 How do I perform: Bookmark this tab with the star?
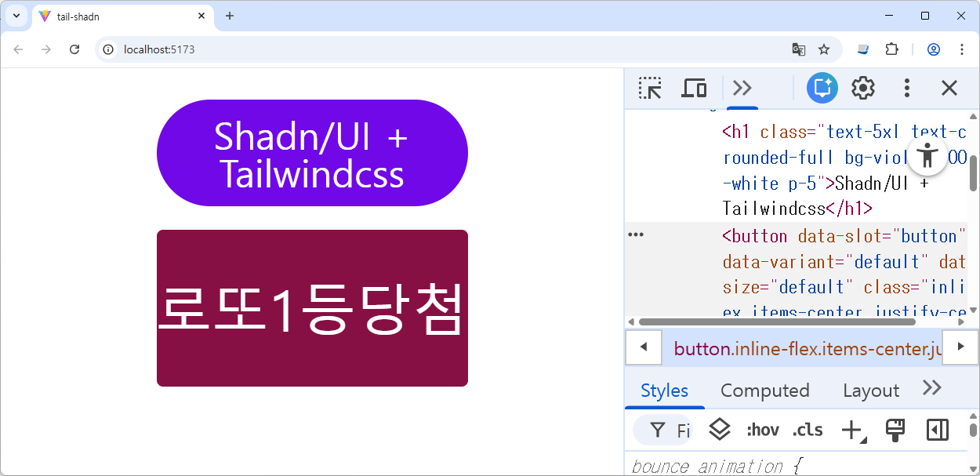824,49
